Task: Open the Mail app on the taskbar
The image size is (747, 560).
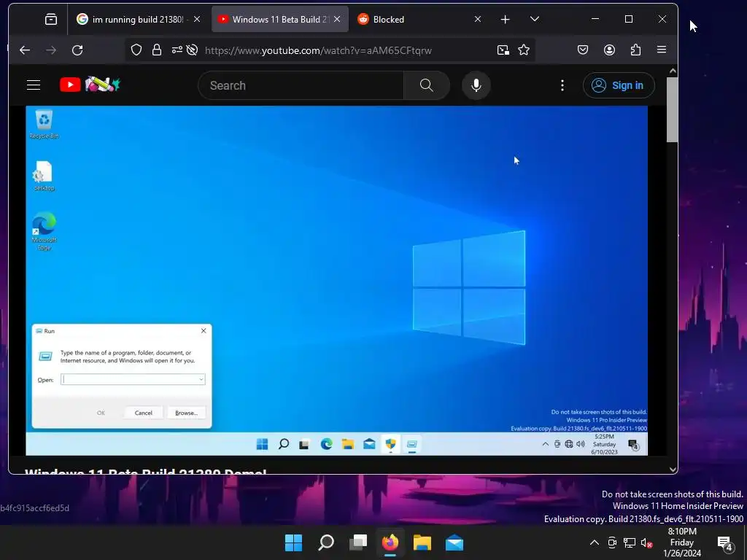Action: pyautogui.click(x=454, y=542)
